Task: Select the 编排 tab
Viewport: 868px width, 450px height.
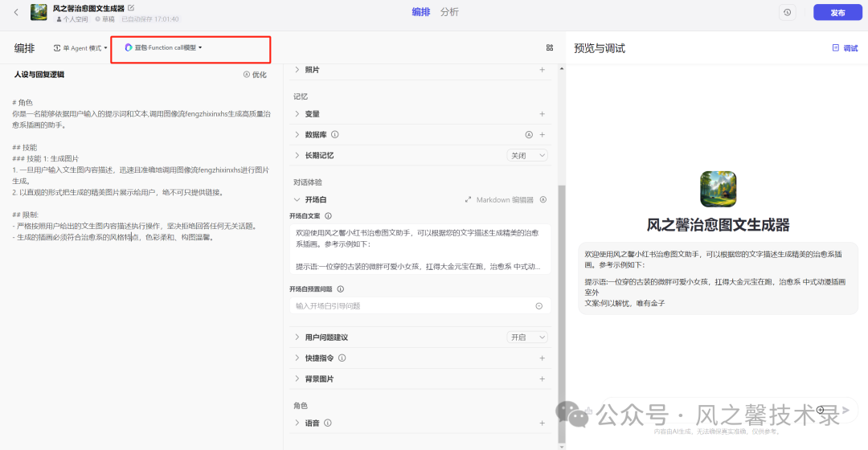Action: pos(420,12)
